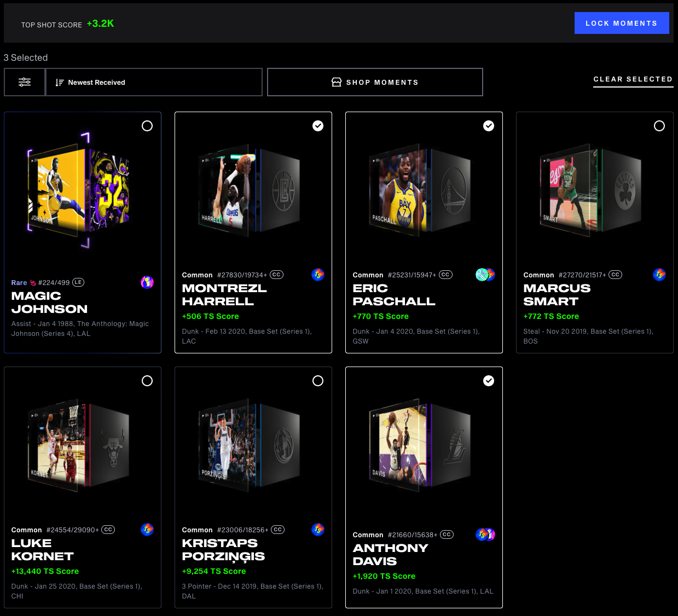Open the Montrezl Harrell dunk thumbnail
Screen dimensions: 678x616
pos(250,190)
